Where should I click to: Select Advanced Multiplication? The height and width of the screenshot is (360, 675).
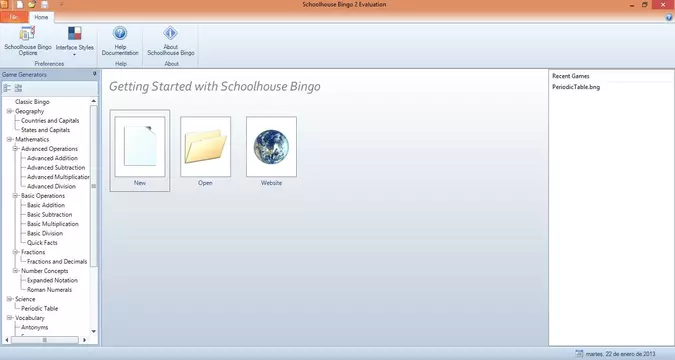pos(58,177)
